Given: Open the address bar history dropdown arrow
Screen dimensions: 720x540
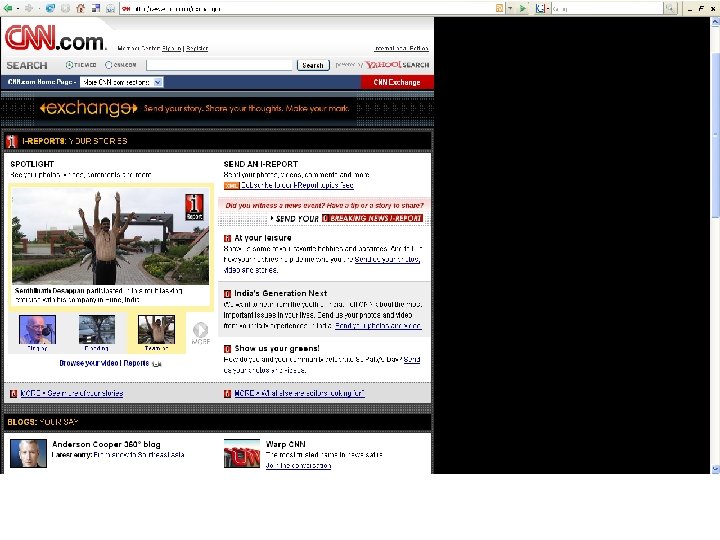Looking at the screenshot, I should coord(510,8).
